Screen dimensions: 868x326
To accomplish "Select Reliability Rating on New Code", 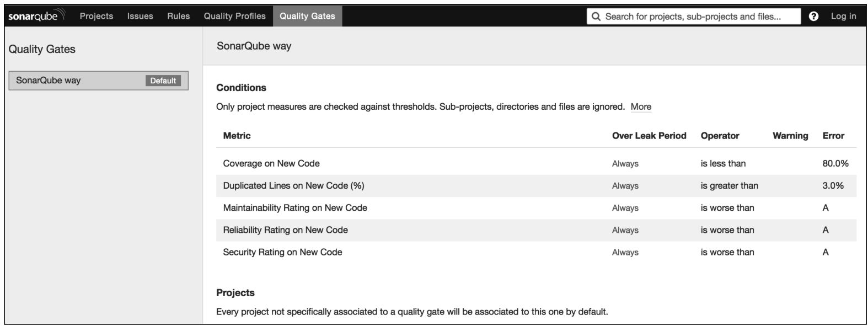I will [x=285, y=229].
